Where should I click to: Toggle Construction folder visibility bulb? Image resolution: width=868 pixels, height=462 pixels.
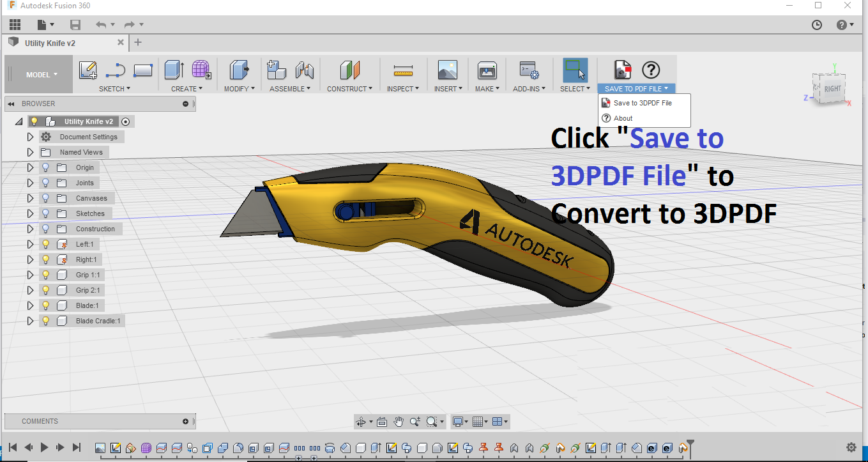(45, 229)
